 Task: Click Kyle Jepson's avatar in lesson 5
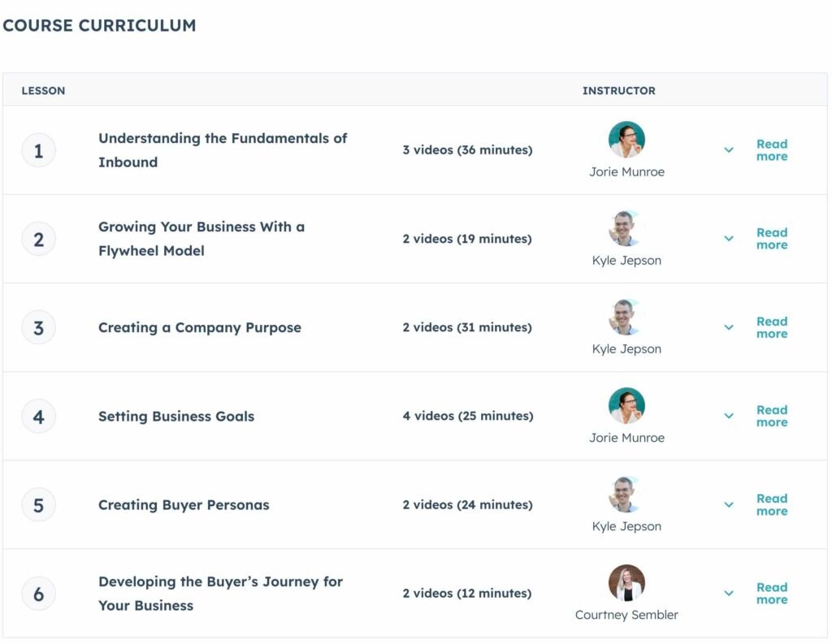click(626, 495)
